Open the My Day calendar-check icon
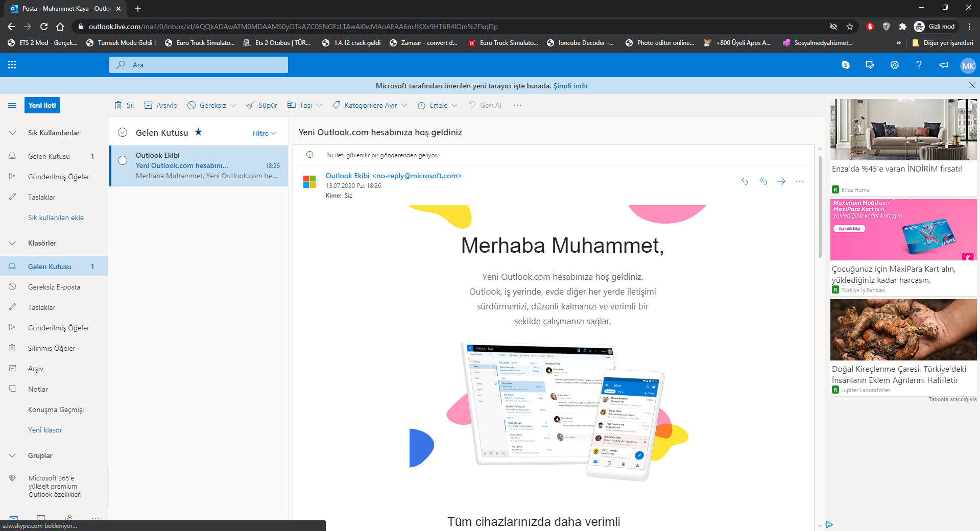 [x=870, y=65]
